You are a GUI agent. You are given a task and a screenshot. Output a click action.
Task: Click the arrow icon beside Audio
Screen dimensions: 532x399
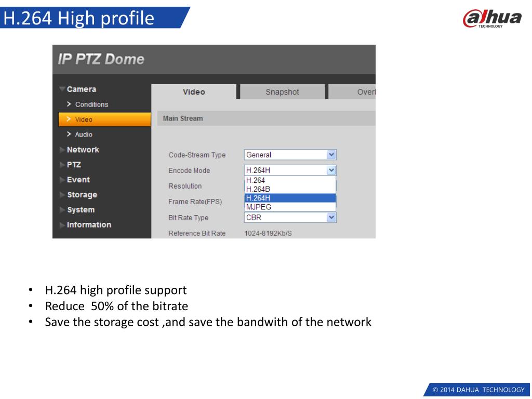[69, 134]
